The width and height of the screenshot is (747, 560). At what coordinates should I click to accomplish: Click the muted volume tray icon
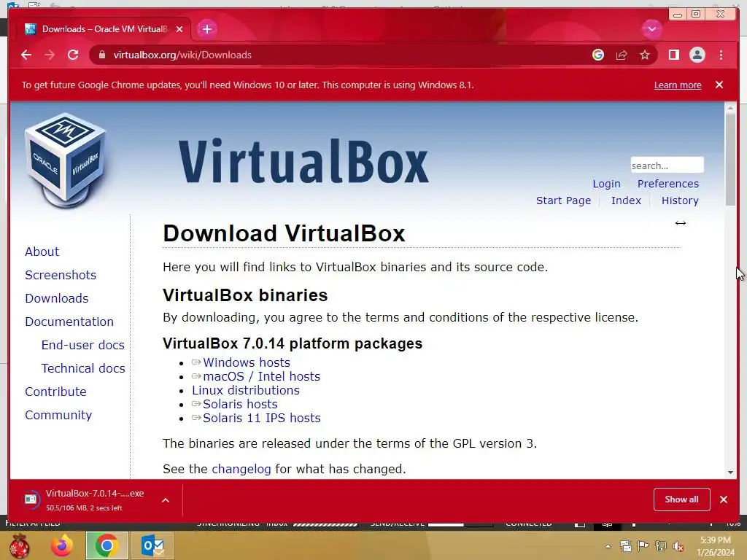point(678,546)
